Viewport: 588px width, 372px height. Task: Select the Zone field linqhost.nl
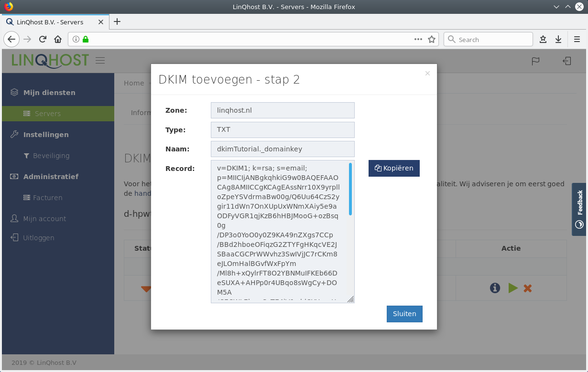pyautogui.click(x=283, y=110)
